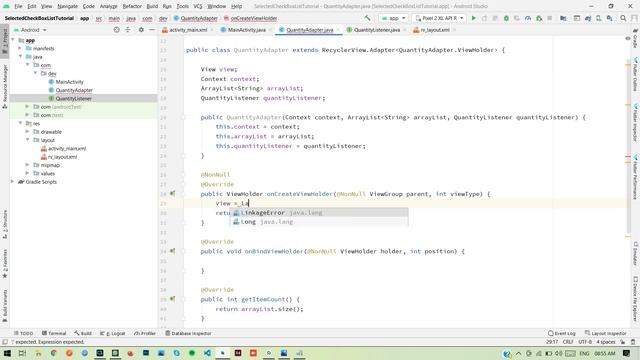Open the Windows Start menu
This screenshot has width=640, height=360.
click(x=7, y=353)
